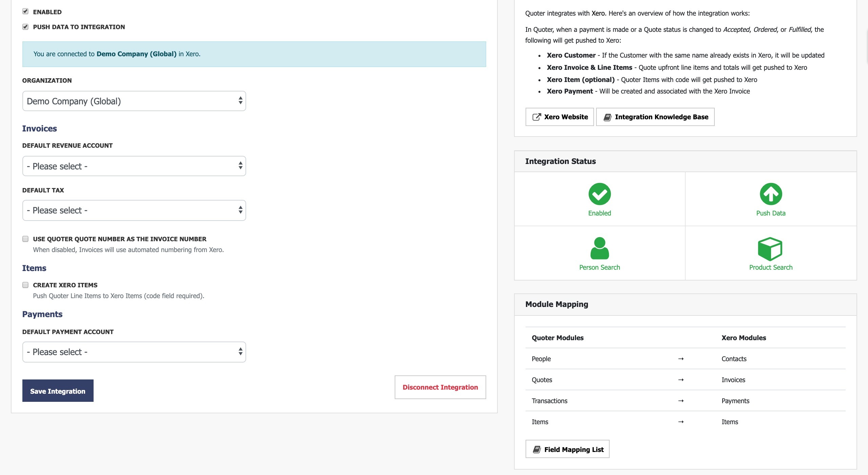The width and height of the screenshot is (868, 475).
Task: Click the Person Search label
Action: click(599, 267)
